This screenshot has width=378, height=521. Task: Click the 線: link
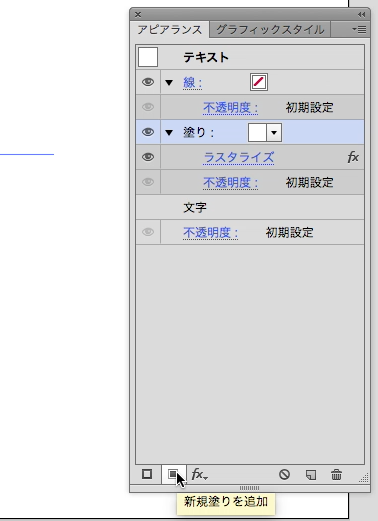pos(193,83)
